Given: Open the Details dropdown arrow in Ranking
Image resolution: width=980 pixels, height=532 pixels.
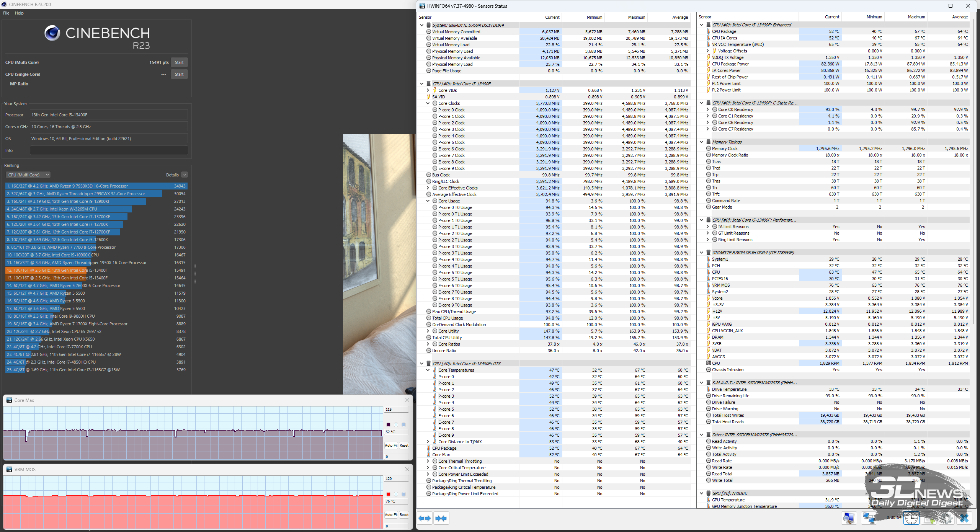Looking at the screenshot, I should coord(185,175).
